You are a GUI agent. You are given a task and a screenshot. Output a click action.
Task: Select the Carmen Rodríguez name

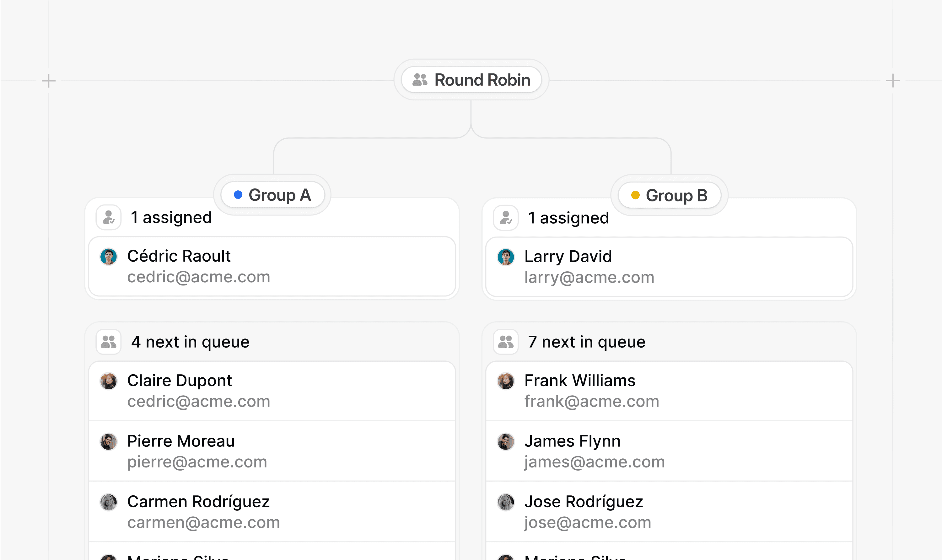[199, 502]
